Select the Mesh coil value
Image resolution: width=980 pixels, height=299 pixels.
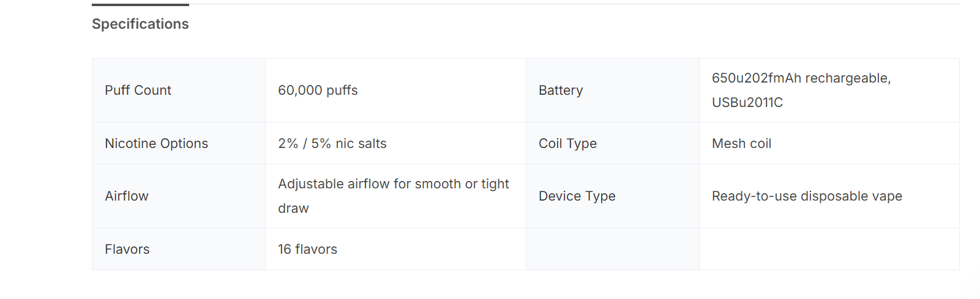tap(741, 144)
